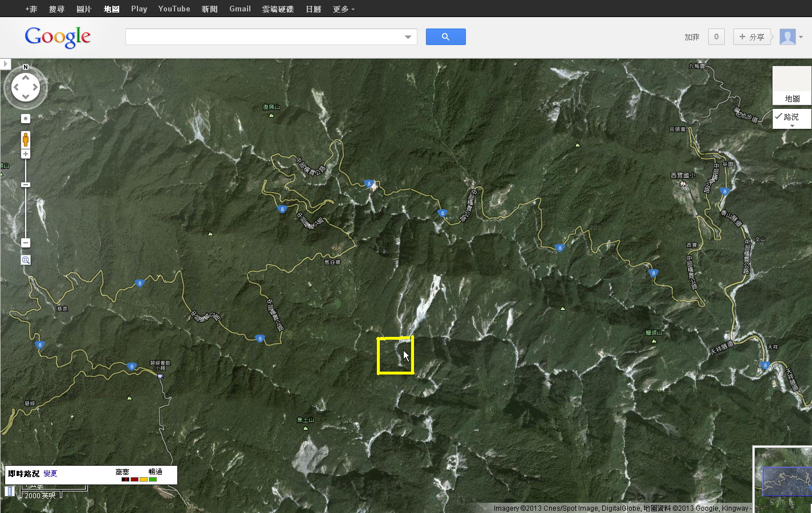Image resolution: width=812 pixels, height=513 pixels.
Task: Open the account profile dropdown arrow
Action: pyautogui.click(x=801, y=37)
